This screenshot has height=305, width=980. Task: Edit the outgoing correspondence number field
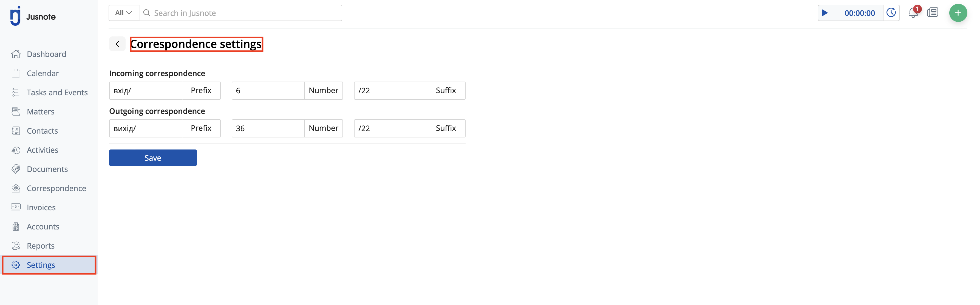[268, 128]
